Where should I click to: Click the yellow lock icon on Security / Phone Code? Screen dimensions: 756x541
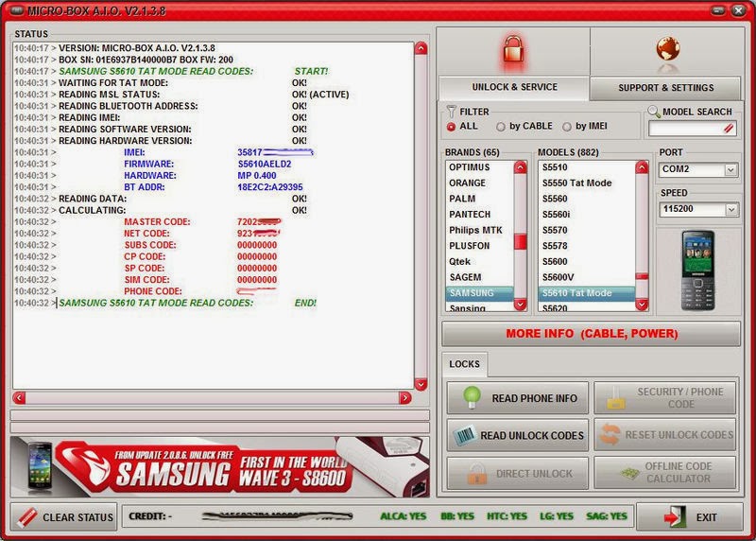(x=616, y=398)
